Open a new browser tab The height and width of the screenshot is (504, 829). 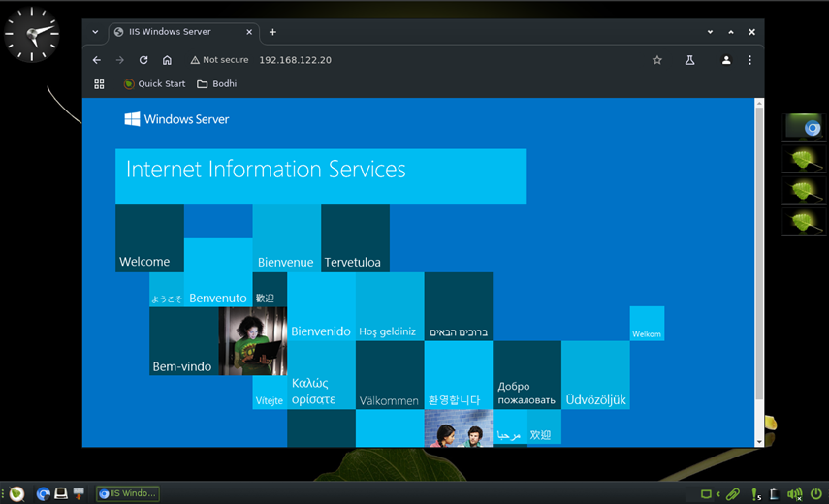coord(272,32)
